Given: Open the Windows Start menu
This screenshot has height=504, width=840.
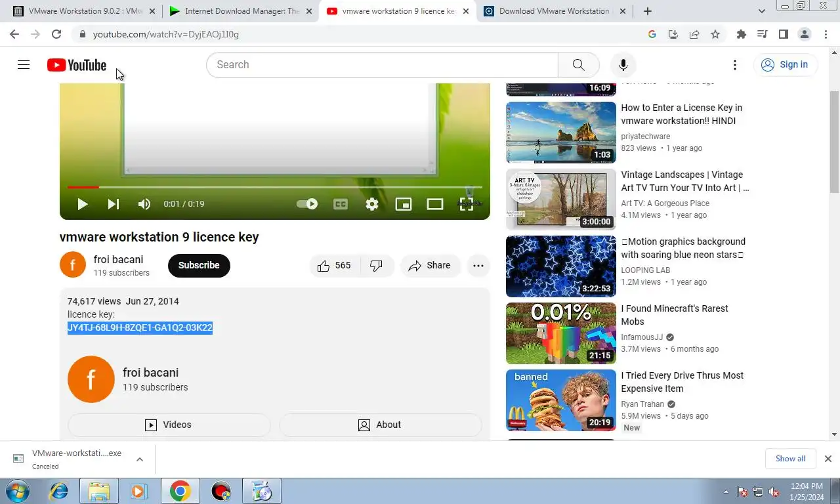Looking at the screenshot, I should click(x=18, y=491).
